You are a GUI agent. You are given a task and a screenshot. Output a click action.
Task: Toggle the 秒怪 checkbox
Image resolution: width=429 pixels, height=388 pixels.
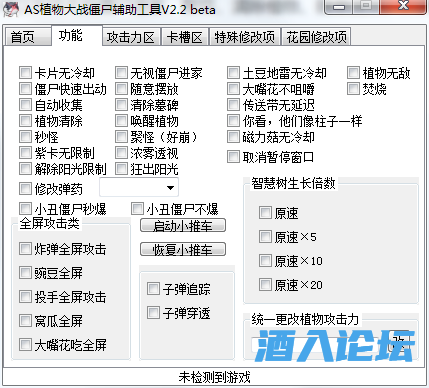pyautogui.click(x=25, y=137)
